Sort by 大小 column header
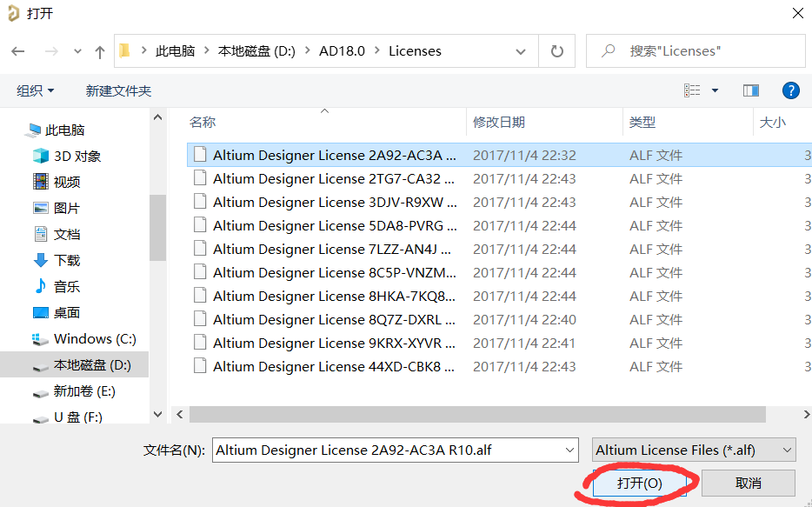This screenshot has height=507, width=812. pos(772,123)
